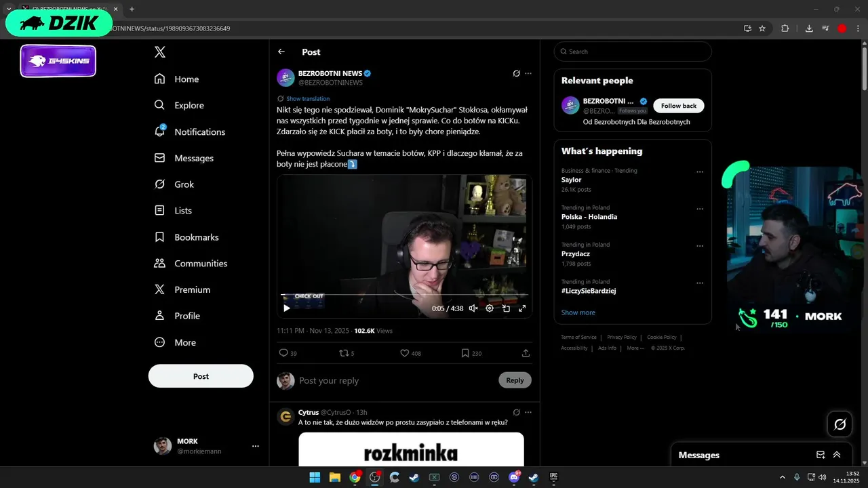Click Show more under trends
868x488 pixels.
point(578,312)
